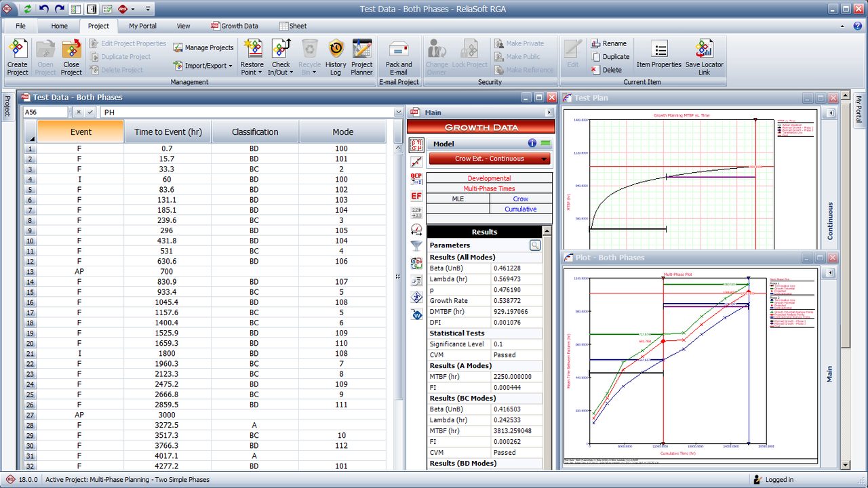Viewport: 868px width, 488px height.
Task: Open the Quick Calculation Pad
Action: click(x=416, y=179)
